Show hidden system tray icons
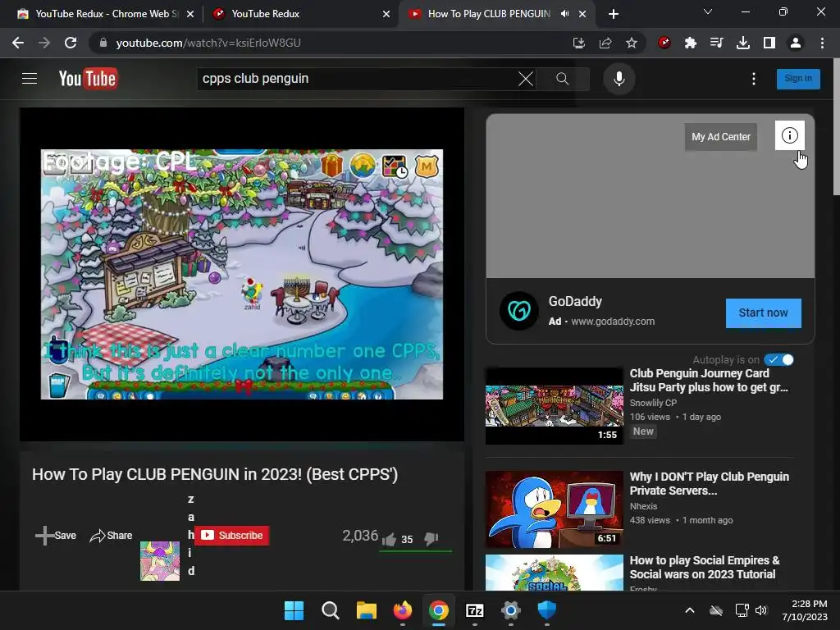 click(x=689, y=610)
